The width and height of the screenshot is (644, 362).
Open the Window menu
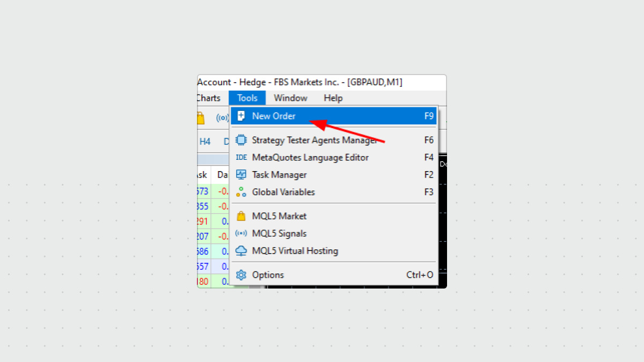290,98
